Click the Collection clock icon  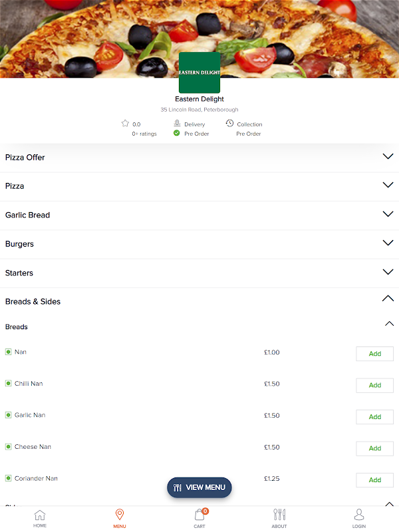(229, 124)
